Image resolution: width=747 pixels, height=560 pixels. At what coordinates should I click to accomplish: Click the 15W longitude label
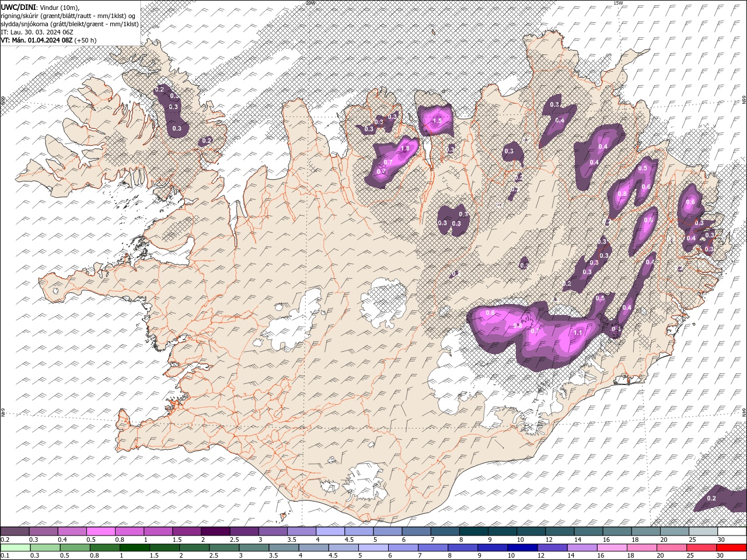[x=618, y=2]
